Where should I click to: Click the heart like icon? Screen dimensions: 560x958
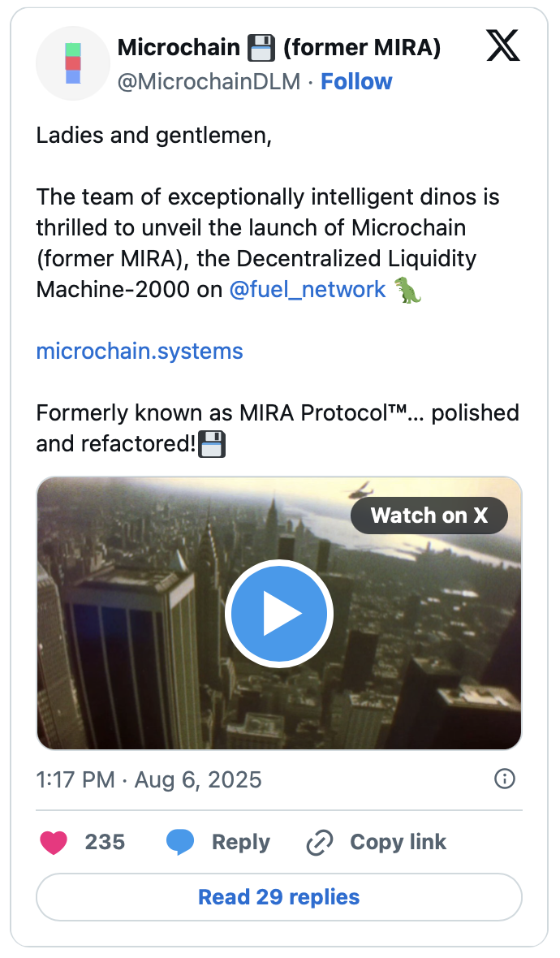pos(54,842)
